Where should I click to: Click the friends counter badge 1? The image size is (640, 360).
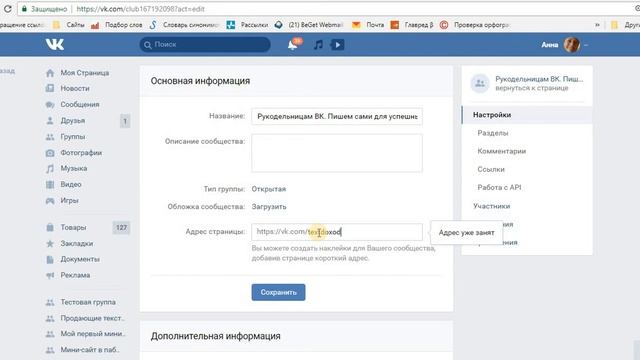click(125, 121)
